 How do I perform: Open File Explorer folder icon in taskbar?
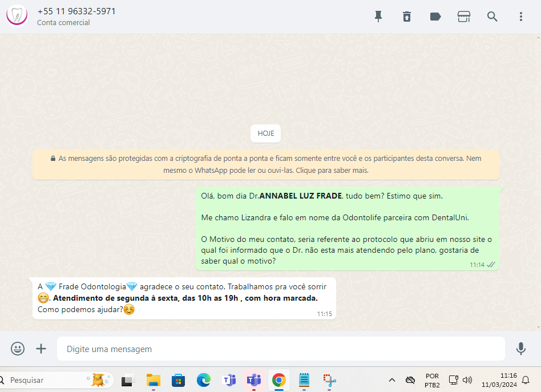(153, 380)
